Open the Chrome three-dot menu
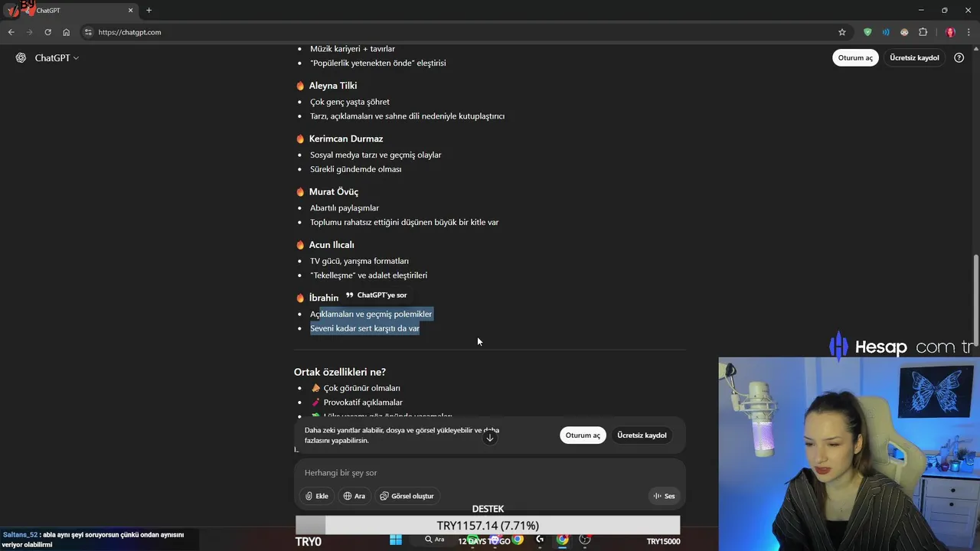The height and width of the screenshot is (551, 980). (969, 32)
